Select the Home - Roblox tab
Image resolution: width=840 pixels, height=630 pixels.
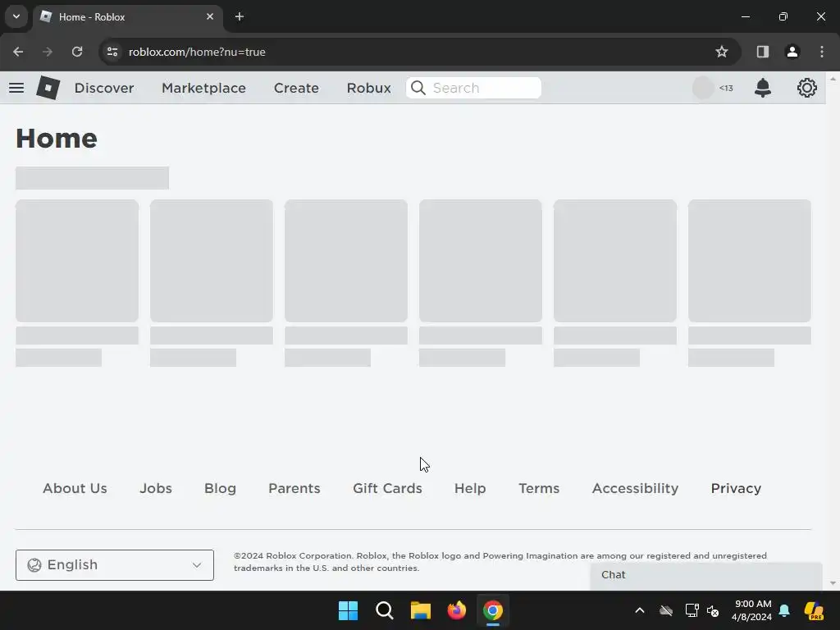tap(129, 16)
